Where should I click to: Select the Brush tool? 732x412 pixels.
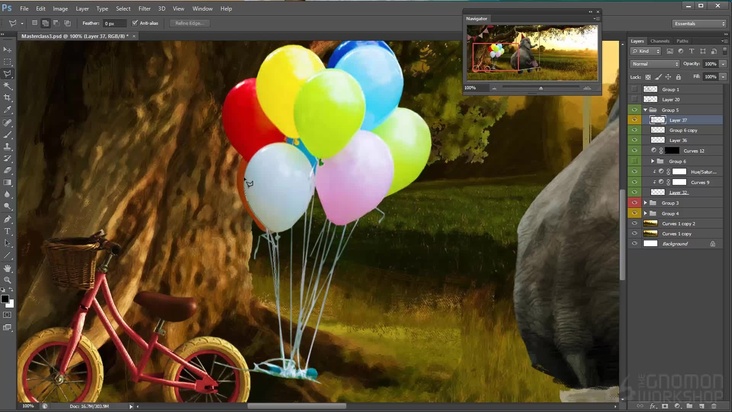click(x=7, y=134)
